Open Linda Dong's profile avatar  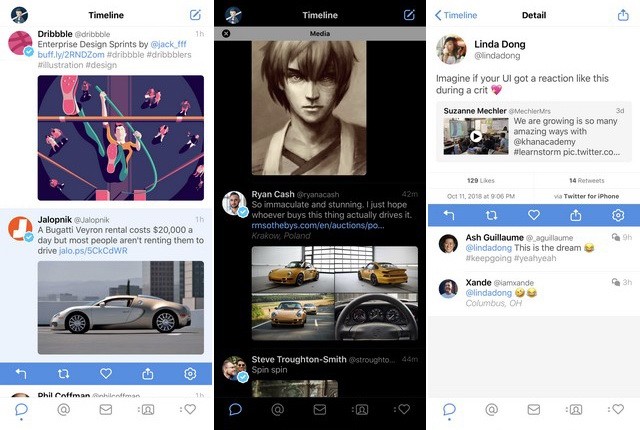point(452,50)
